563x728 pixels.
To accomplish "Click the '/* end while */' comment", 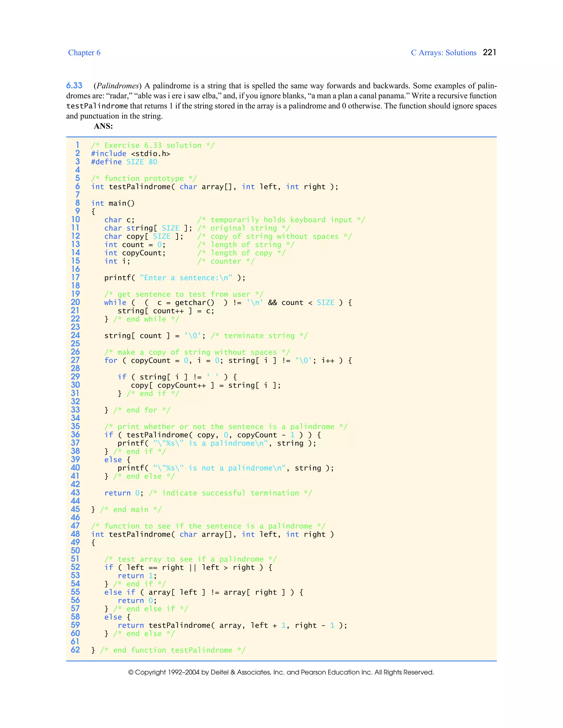I will pos(146,319).
